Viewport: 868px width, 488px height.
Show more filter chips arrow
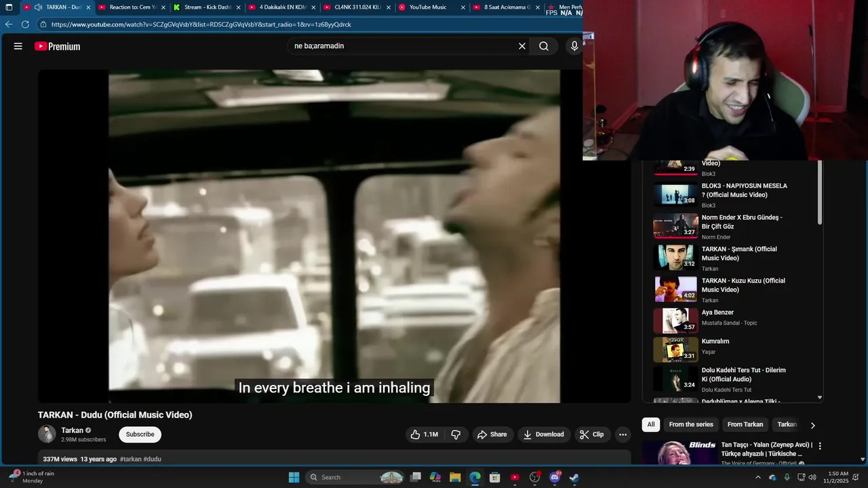coord(812,425)
